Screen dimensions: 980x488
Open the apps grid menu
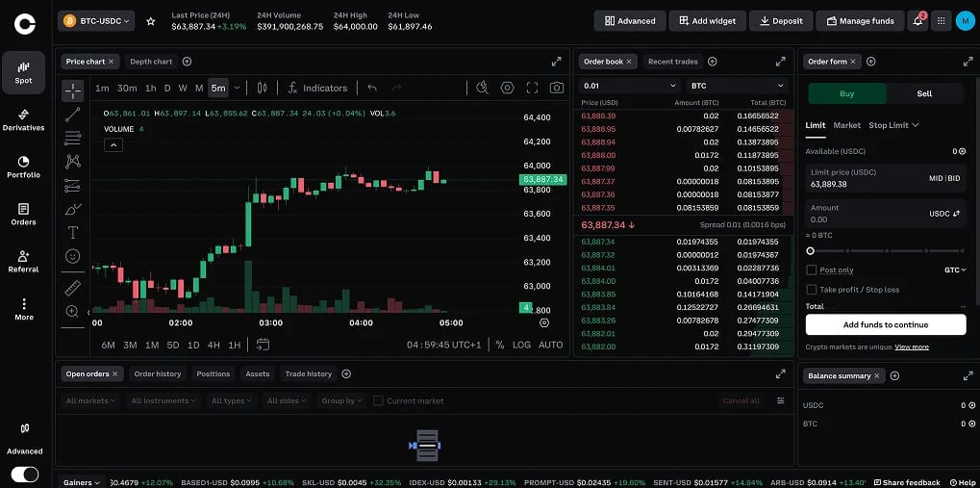click(941, 21)
